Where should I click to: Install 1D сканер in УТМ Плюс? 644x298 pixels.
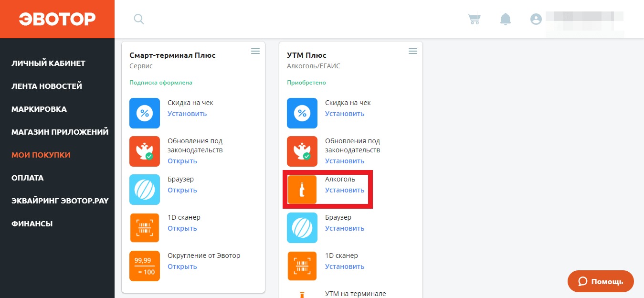pos(345,266)
